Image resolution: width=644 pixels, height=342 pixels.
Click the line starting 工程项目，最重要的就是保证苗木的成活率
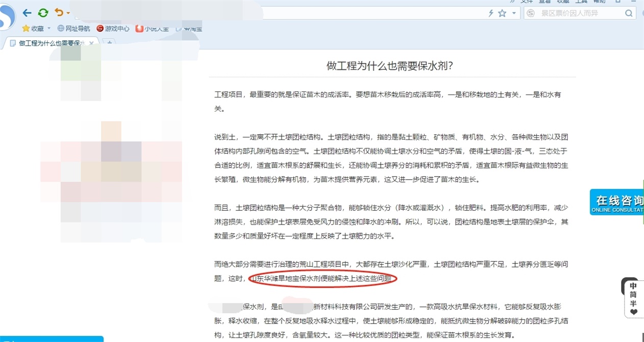point(388,94)
